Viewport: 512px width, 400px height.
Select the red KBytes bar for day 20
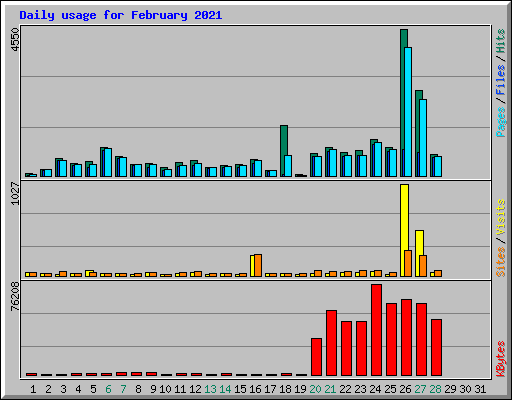click(x=316, y=357)
